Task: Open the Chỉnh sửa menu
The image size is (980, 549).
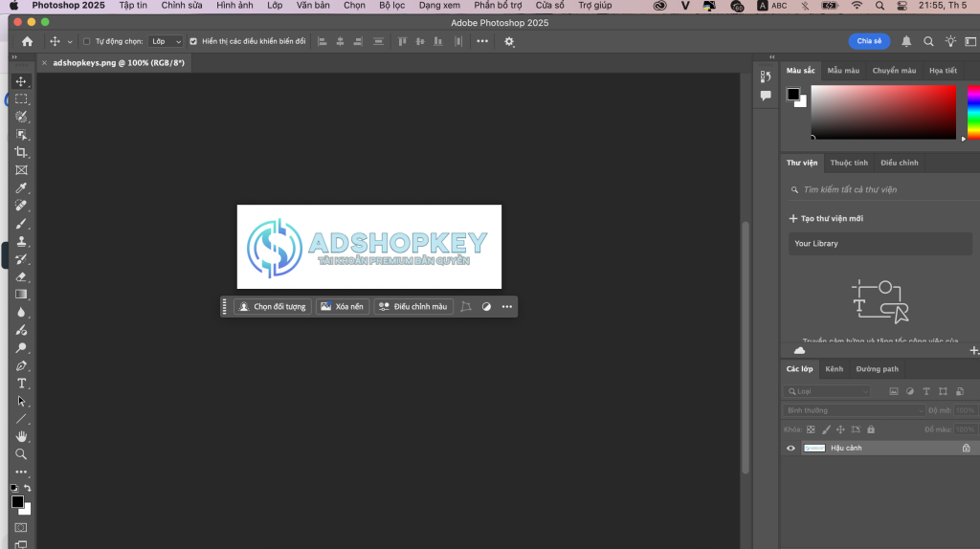Action: pyautogui.click(x=182, y=6)
